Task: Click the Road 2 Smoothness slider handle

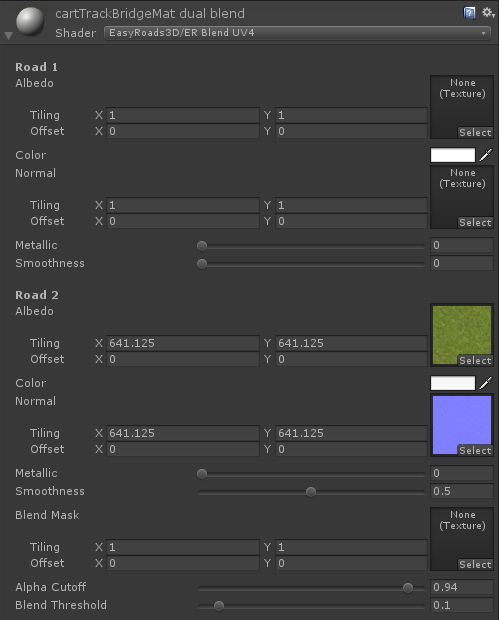Action: (311, 492)
